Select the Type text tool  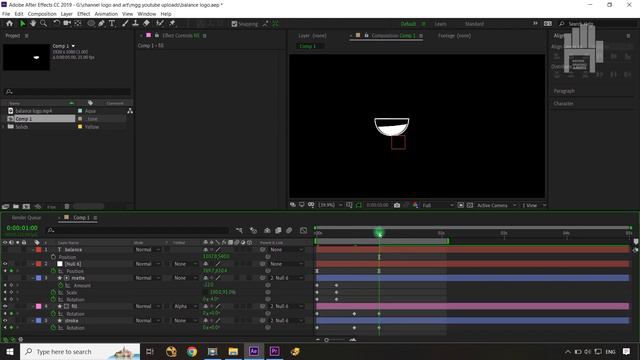coord(111,24)
